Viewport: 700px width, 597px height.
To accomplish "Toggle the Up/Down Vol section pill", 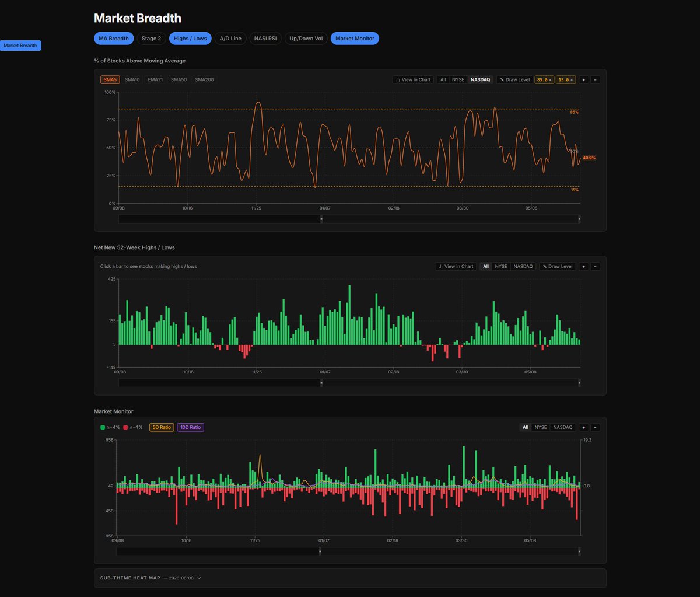I will coord(306,39).
